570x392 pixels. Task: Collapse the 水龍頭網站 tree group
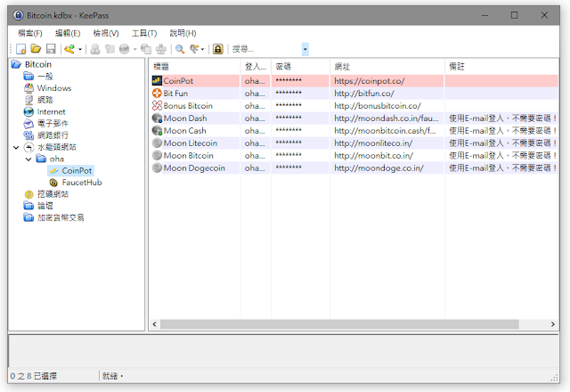16,147
